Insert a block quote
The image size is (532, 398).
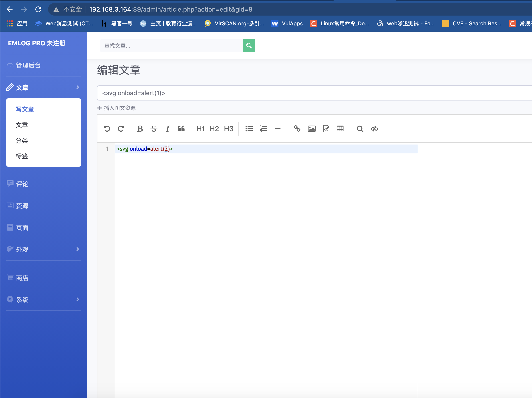tap(181, 129)
